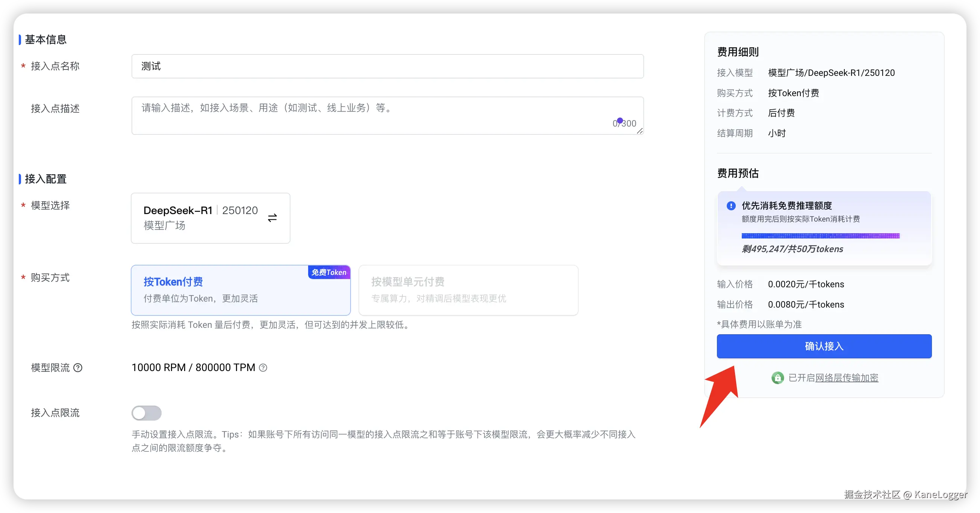The height and width of the screenshot is (513, 980).
Task: Click textarea resize handle in description box
Action: (640, 131)
